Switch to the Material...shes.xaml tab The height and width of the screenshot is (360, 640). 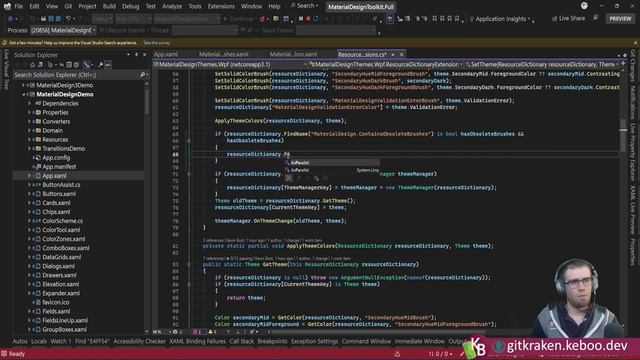click(224, 54)
